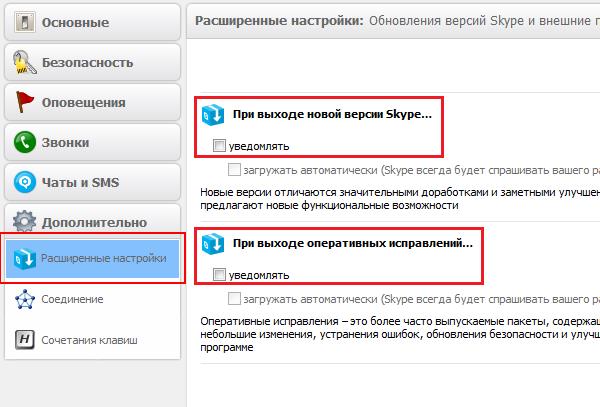Click the padlock and key icon for Безопасность
Viewport: 600px width, 407px height.
pyautogui.click(x=24, y=62)
